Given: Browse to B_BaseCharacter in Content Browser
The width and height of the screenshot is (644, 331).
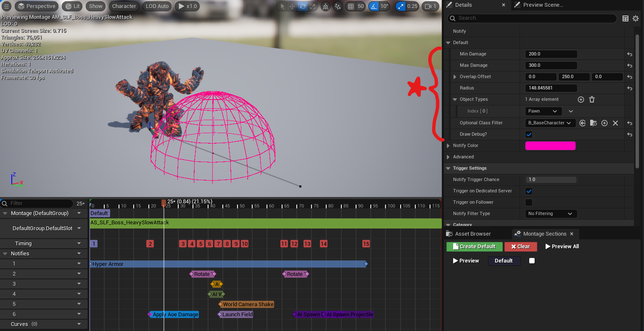Looking at the screenshot, I should point(594,123).
